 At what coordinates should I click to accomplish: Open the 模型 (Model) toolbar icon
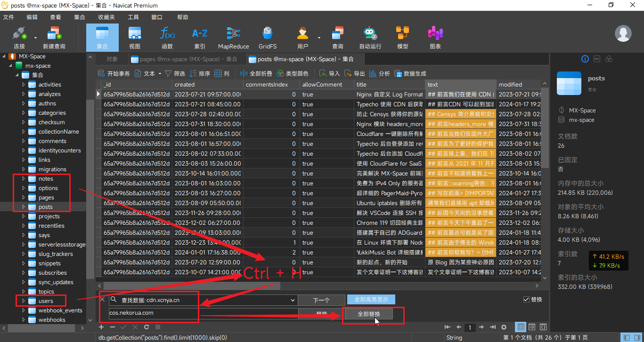tap(403, 37)
